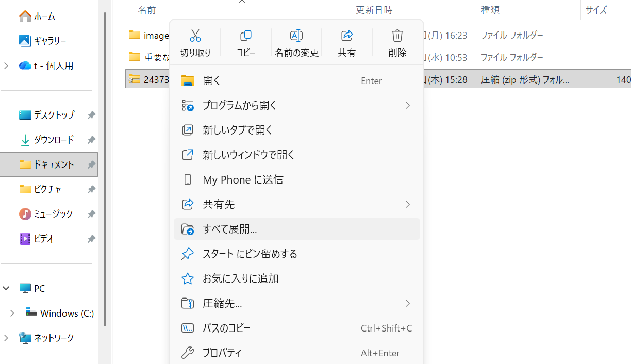Click the pin icon next to ビデオ
631x364 pixels.
[91, 239]
